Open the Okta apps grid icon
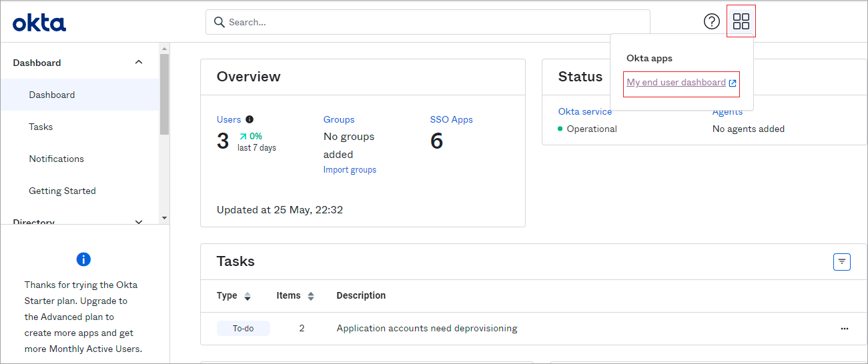This screenshot has width=868, height=364. point(741,21)
